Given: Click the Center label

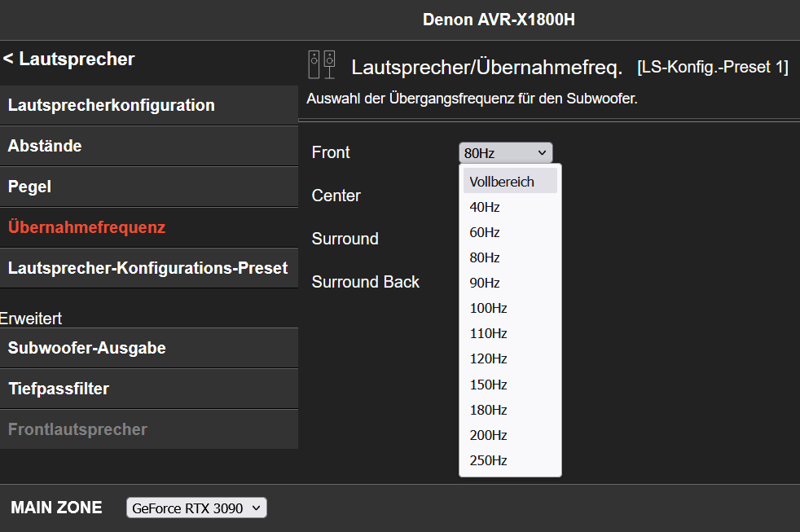Looking at the screenshot, I should (x=336, y=196).
